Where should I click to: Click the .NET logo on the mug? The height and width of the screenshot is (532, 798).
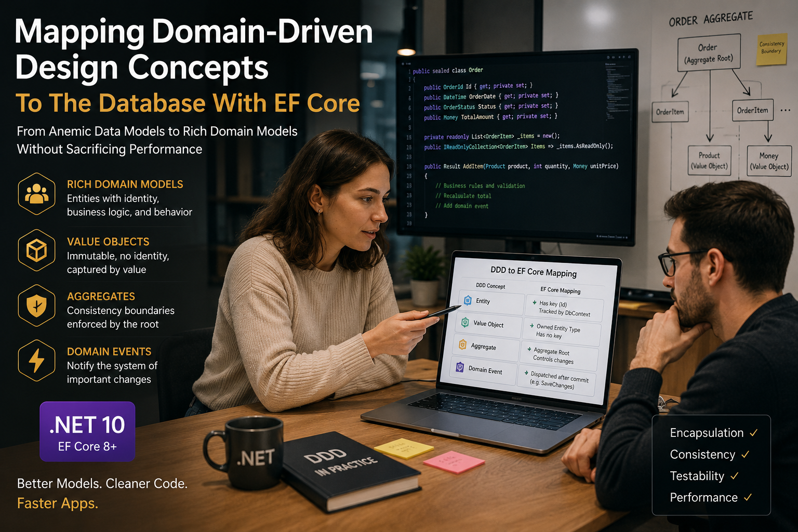(x=255, y=458)
